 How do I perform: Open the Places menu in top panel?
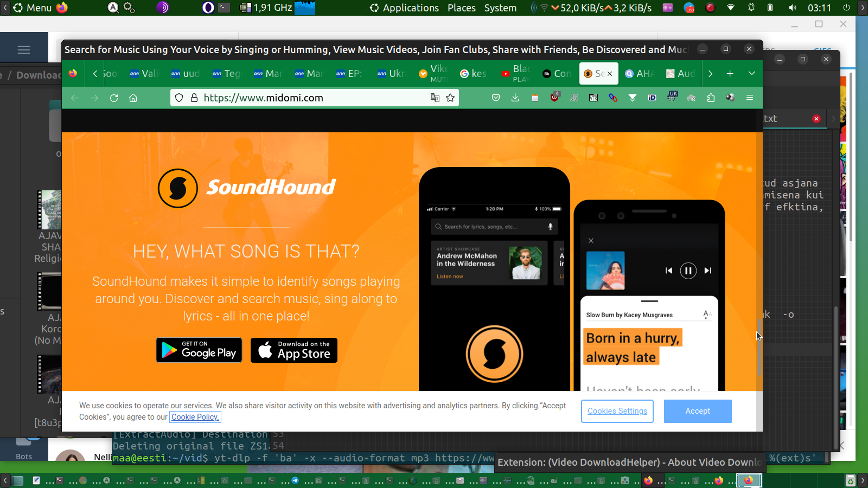tap(462, 8)
